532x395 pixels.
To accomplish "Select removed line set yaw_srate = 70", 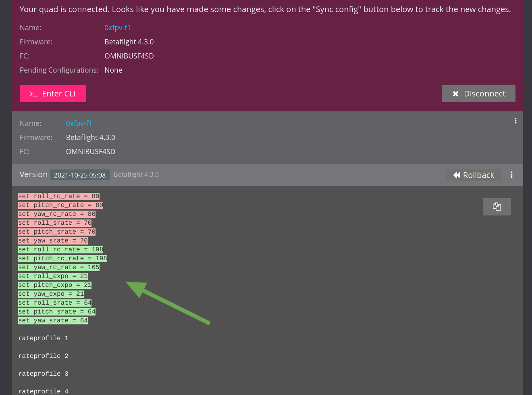I will pyautogui.click(x=53, y=241).
